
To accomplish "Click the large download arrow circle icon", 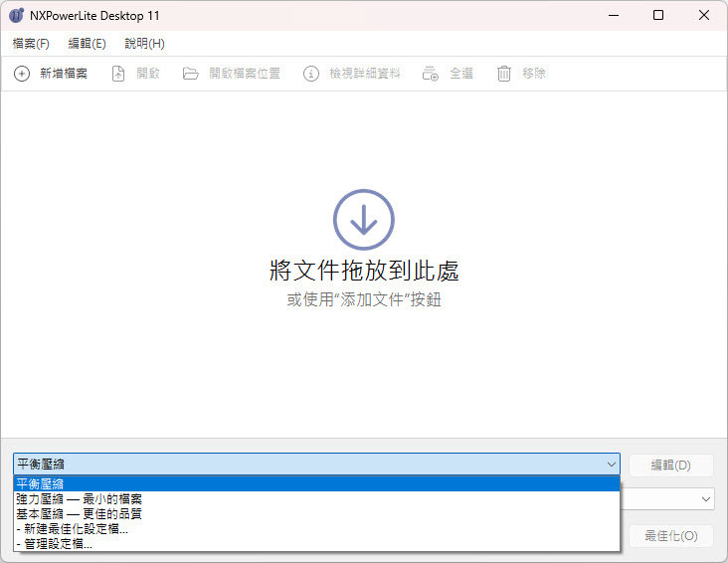I will click(x=364, y=220).
